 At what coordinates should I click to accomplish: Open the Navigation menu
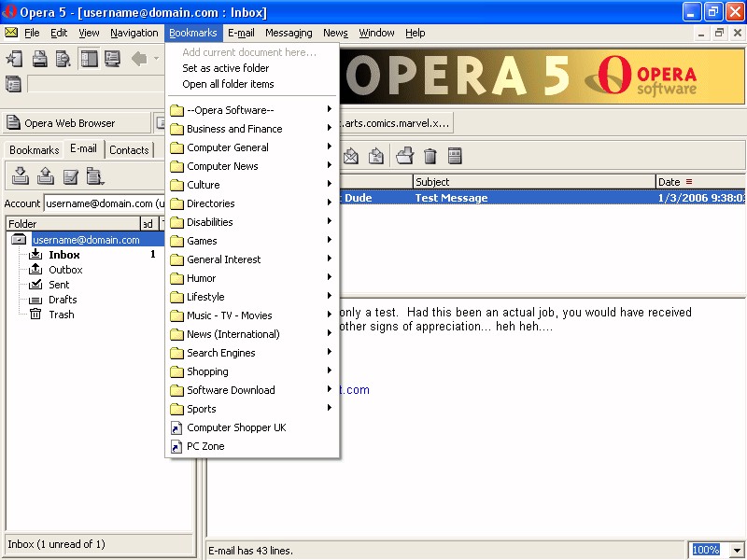pyautogui.click(x=134, y=33)
